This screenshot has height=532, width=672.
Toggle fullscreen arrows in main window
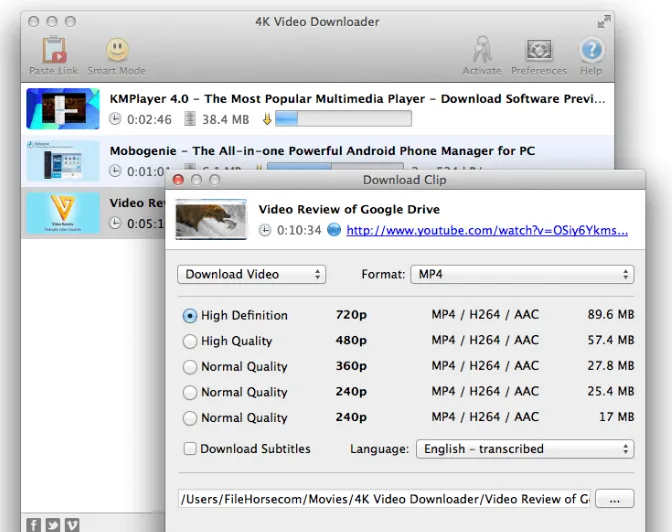604,21
